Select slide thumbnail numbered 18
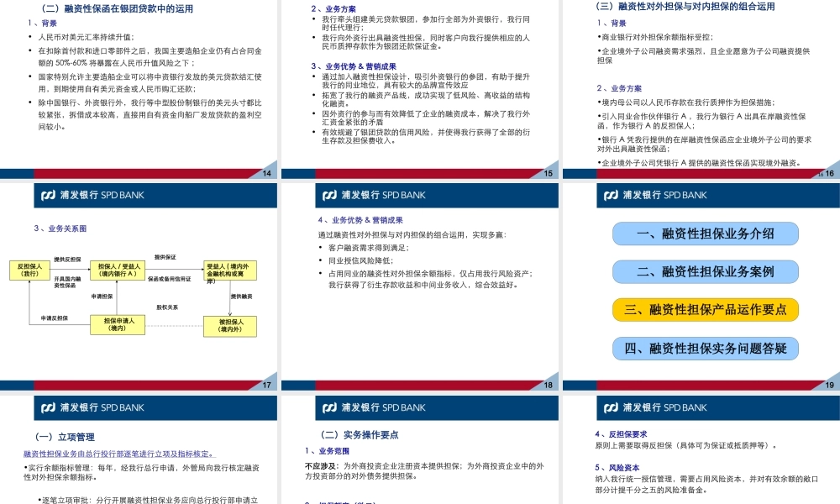 coord(420,286)
